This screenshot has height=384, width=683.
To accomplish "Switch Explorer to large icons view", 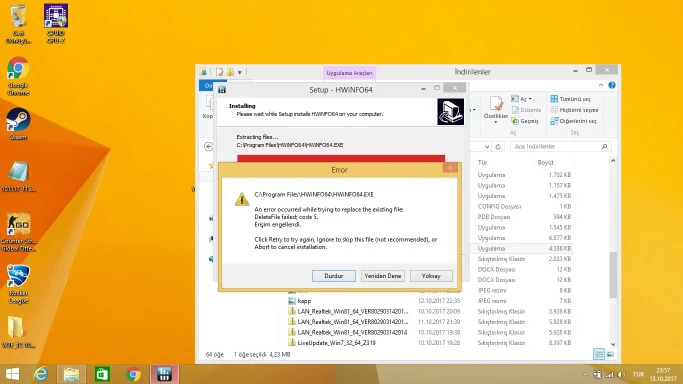I will (610, 354).
